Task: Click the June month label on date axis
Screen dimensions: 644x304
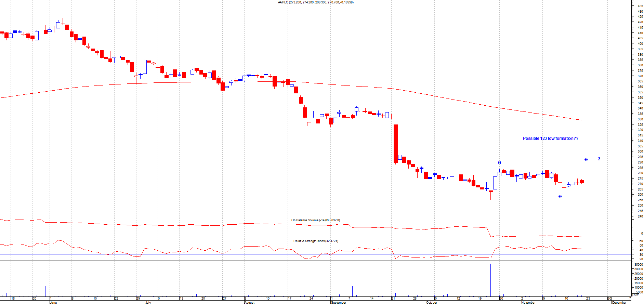Action: pos(53,302)
